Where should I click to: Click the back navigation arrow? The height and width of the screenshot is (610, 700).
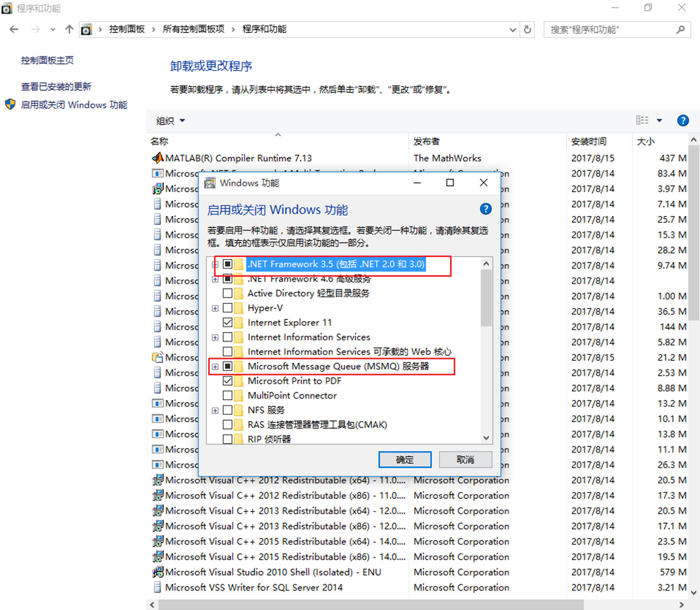[x=14, y=29]
